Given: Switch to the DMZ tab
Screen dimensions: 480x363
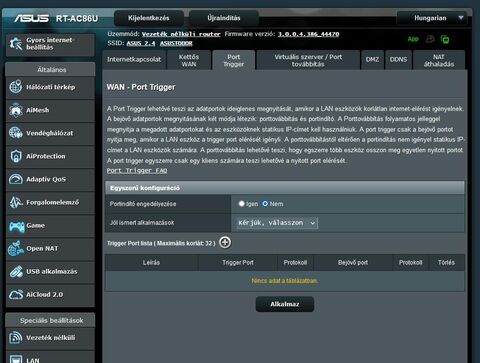Looking at the screenshot, I should tap(372, 60).
